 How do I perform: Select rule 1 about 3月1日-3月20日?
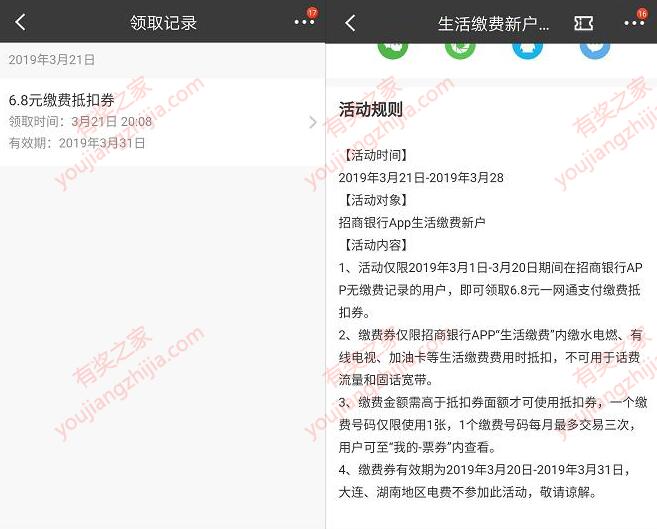491,290
